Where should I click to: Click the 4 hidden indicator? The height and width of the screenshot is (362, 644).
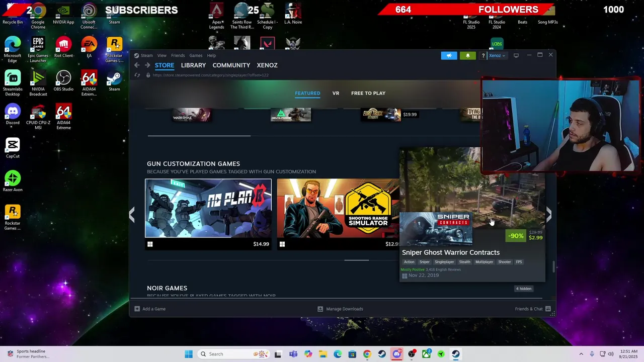coord(524,289)
